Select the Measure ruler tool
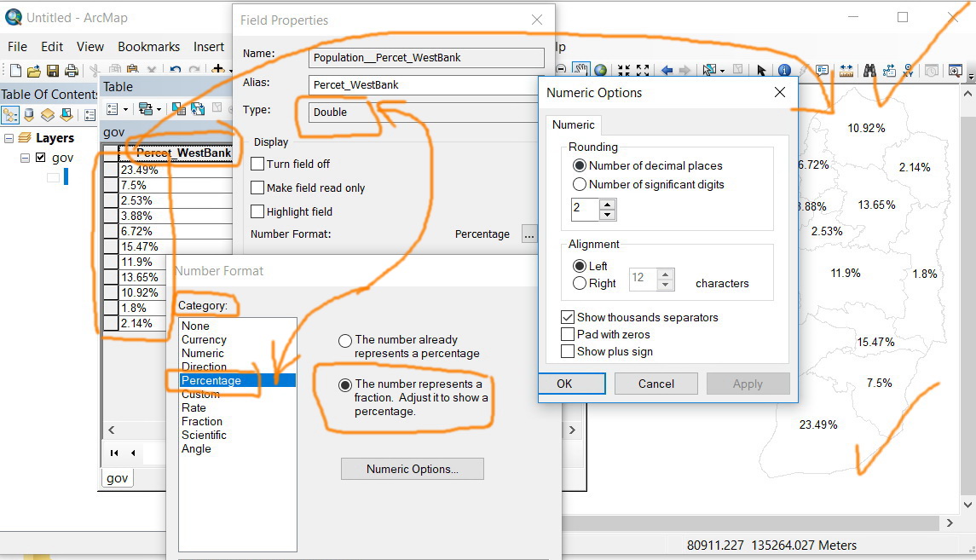The height and width of the screenshot is (560, 976). pos(846,70)
